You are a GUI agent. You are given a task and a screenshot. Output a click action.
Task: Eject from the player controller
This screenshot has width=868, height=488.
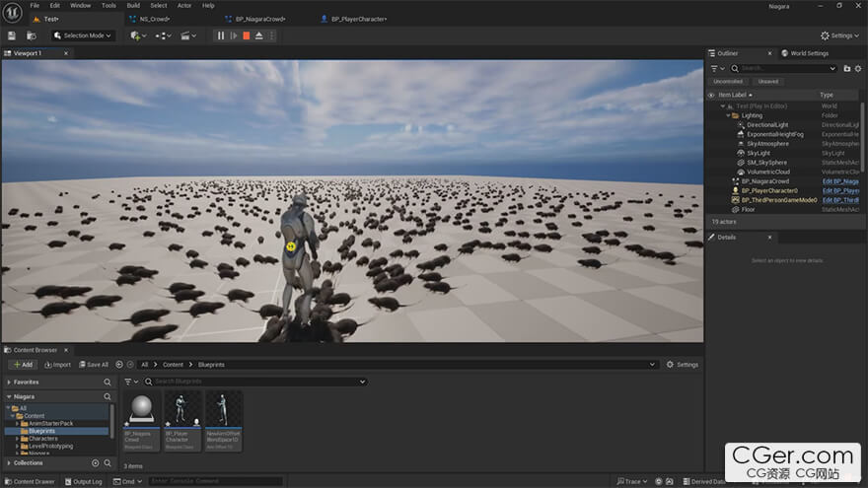(x=259, y=35)
